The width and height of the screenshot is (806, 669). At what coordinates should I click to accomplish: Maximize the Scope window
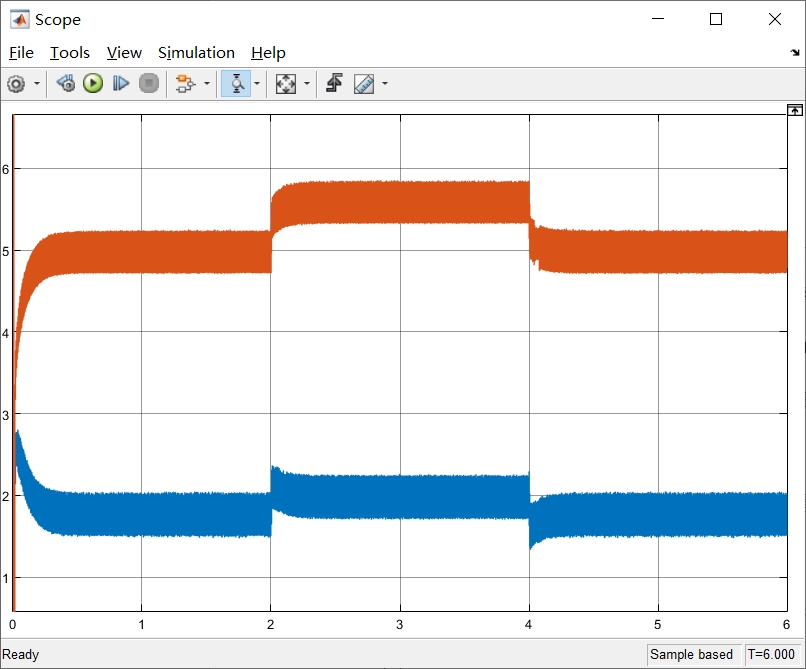[716, 19]
